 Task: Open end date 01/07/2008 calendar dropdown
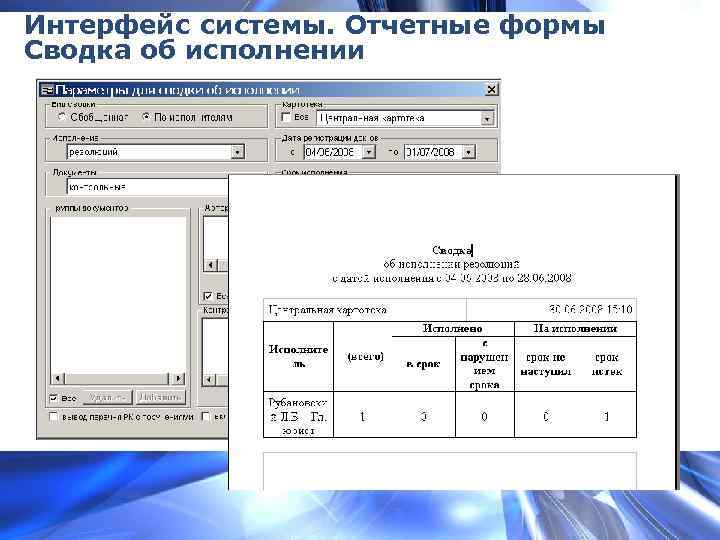tap(468, 152)
